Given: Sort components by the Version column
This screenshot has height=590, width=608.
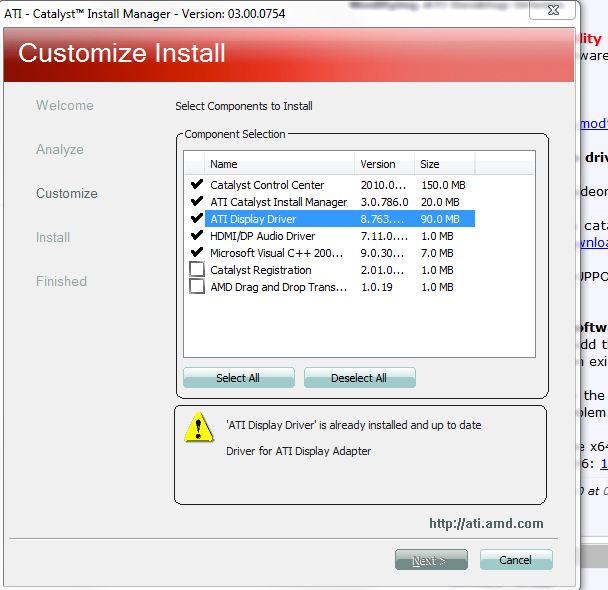Looking at the screenshot, I should point(384,164).
